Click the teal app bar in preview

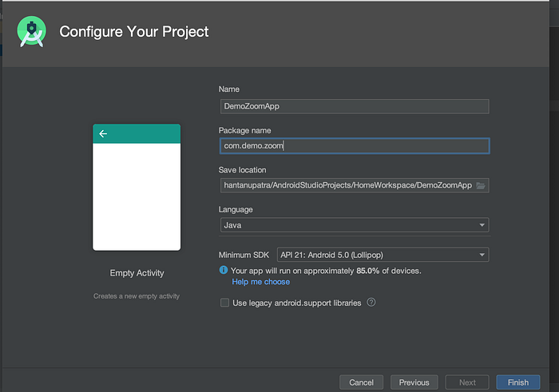(144, 134)
